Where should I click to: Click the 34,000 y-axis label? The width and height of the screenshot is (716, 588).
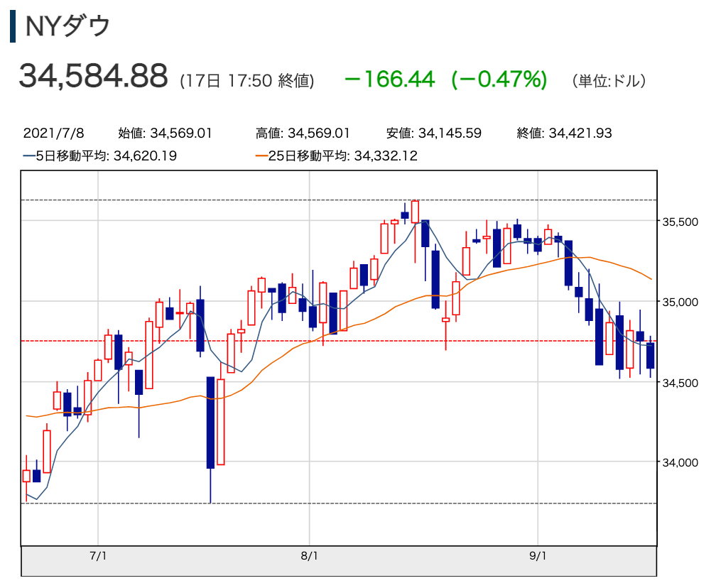(x=680, y=462)
